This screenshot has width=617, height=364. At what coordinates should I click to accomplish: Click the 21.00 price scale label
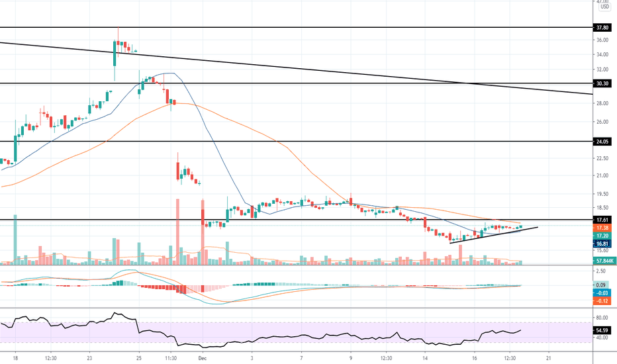pyautogui.click(x=602, y=175)
